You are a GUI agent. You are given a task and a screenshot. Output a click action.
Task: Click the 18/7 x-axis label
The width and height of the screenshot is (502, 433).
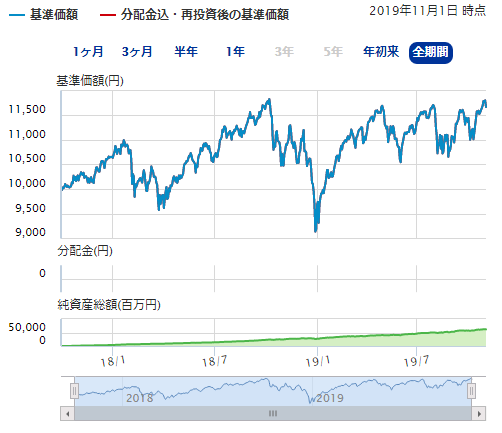[215, 361]
